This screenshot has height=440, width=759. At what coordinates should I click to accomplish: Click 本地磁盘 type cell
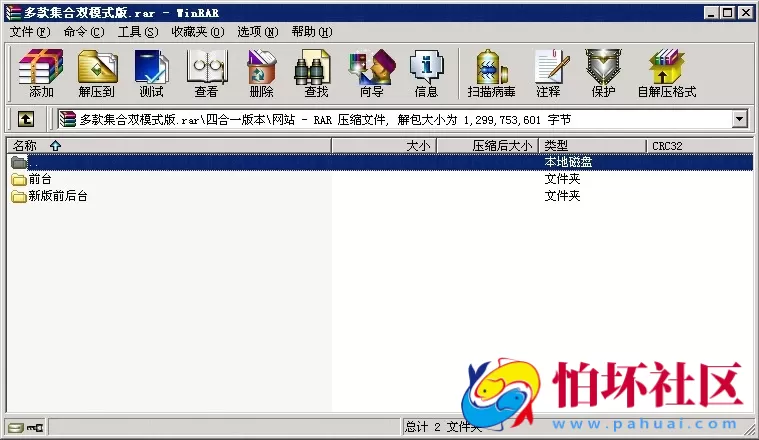point(568,162)
